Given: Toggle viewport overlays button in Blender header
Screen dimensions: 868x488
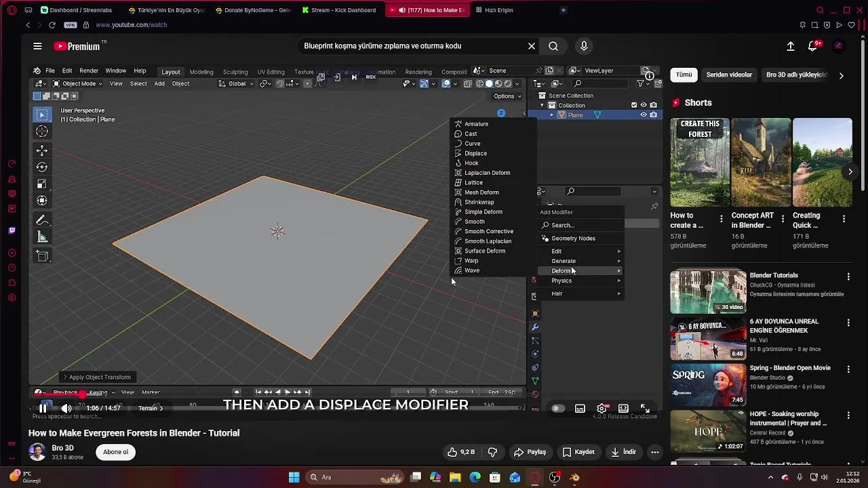Looking at the screenshot, I should [x=446, y=83].
